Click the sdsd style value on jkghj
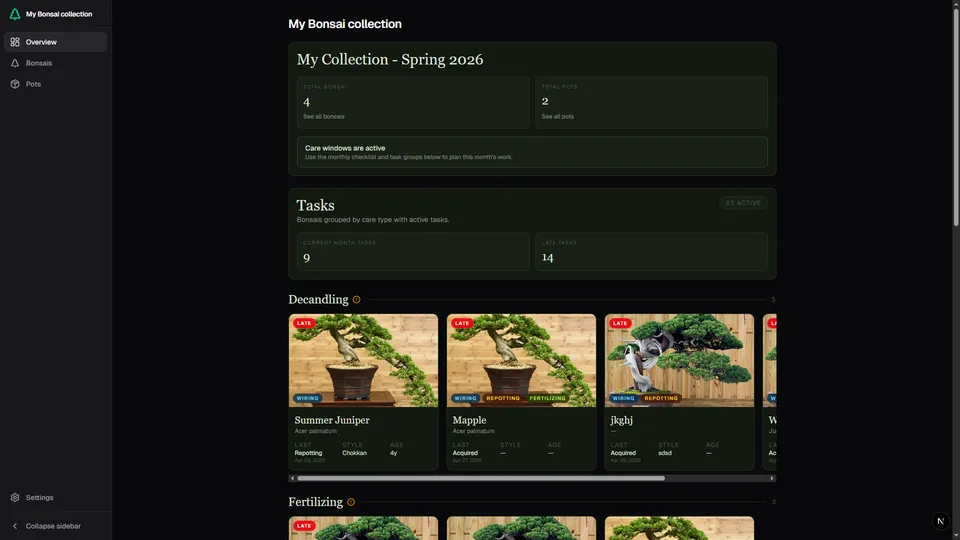 [x=665, y=453]
